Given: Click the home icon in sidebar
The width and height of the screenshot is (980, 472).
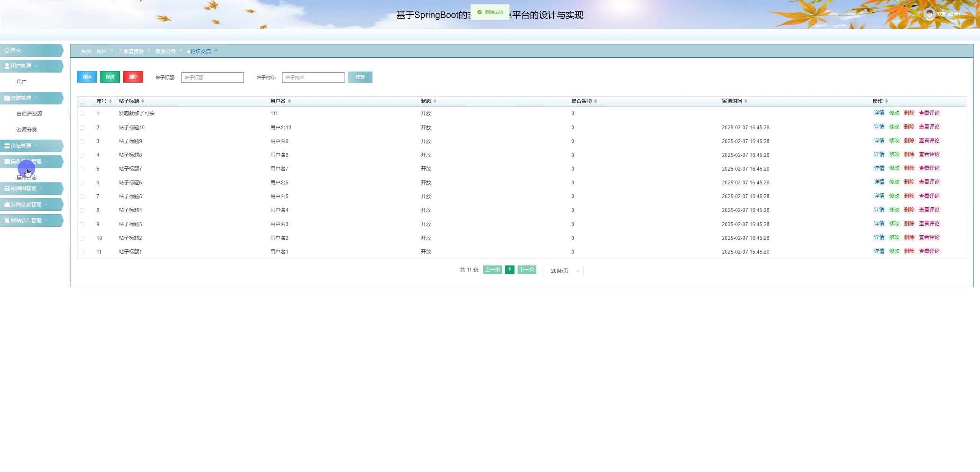Looking at the screenshot, I should pos(7,50).
